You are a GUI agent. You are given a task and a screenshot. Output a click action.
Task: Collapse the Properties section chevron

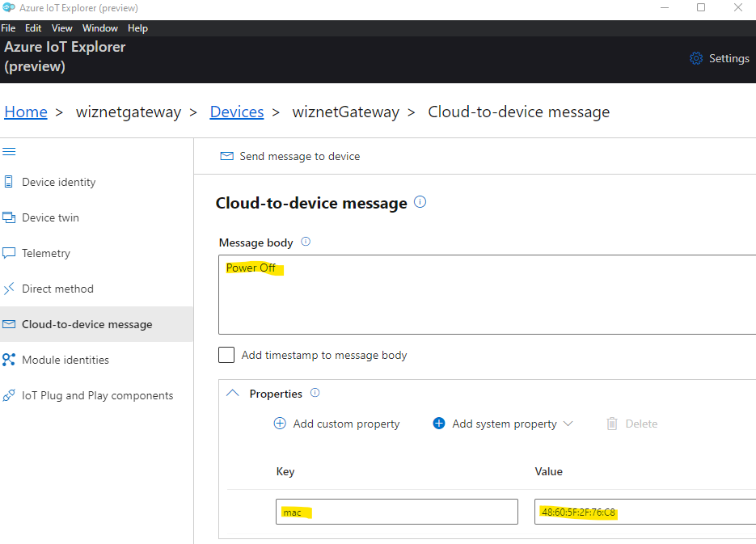coord(232,393)
